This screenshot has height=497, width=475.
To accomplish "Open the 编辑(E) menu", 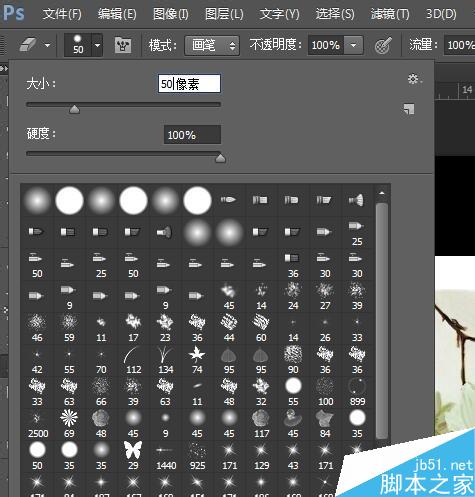I will (117, 14).
